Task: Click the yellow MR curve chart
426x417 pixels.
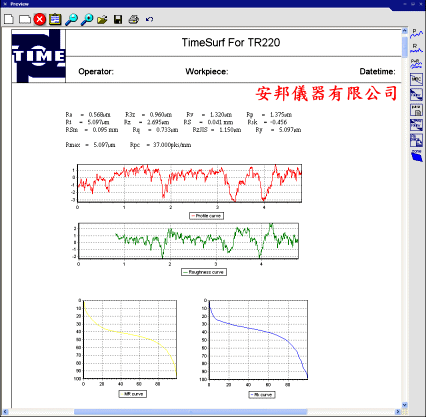Action: click(130, 339)
